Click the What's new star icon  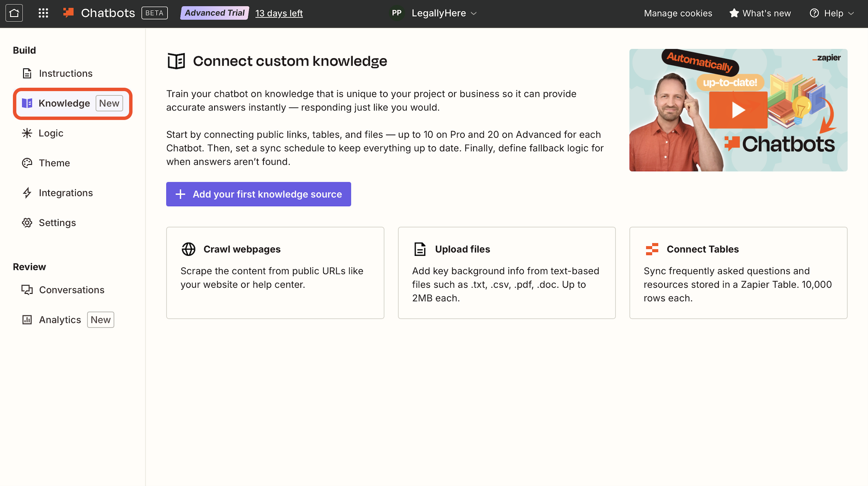coord(734,13)
